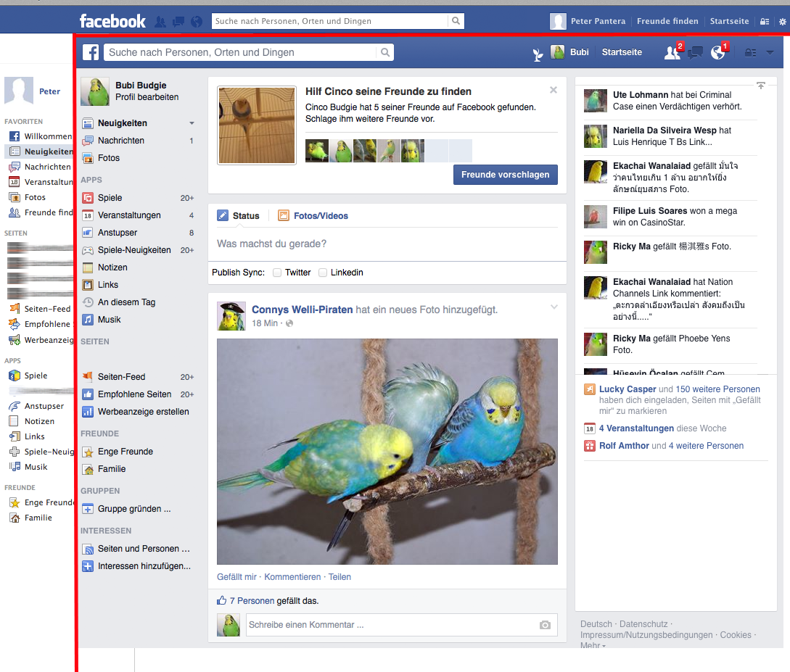Click the magnifier search icon in the front page toolbar
The image size is (790, 672).
[x=385, y=52]
